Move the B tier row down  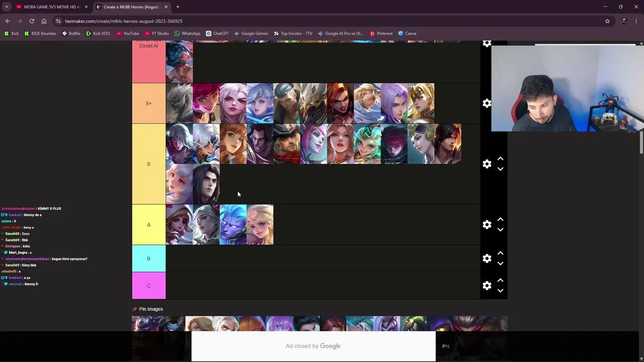pyautogui.click(x=500, y=263)
